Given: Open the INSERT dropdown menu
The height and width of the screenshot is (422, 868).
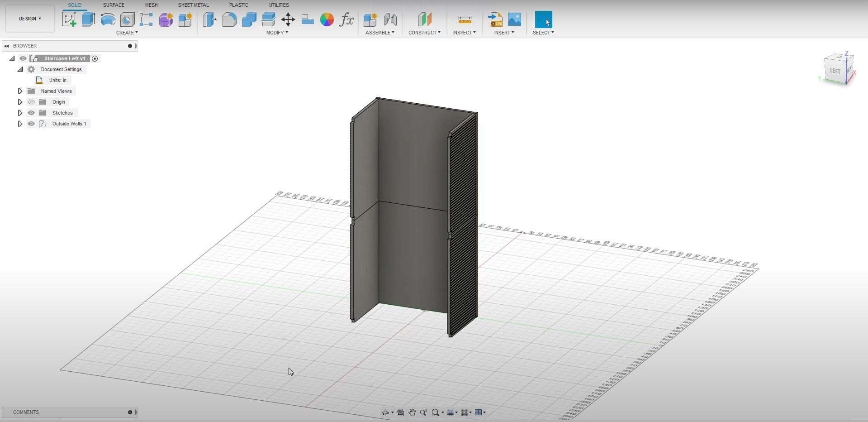Looking at the screenshot, I should coord(504,33).
